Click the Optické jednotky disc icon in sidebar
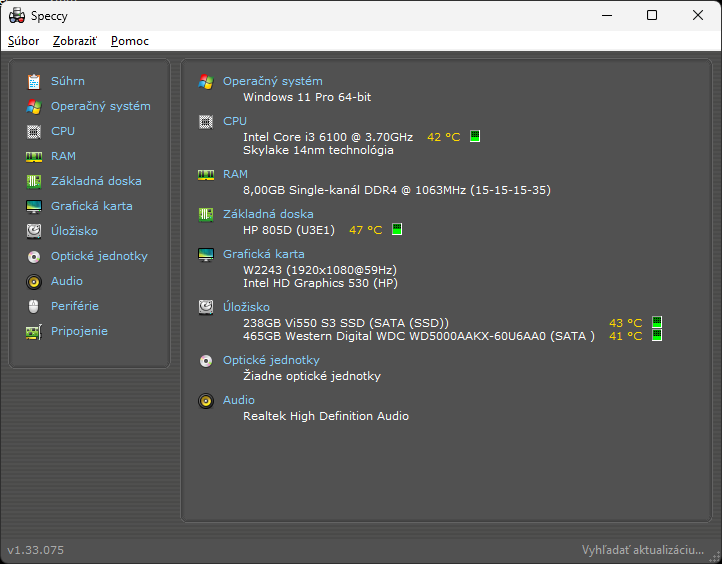 [34, 256]
